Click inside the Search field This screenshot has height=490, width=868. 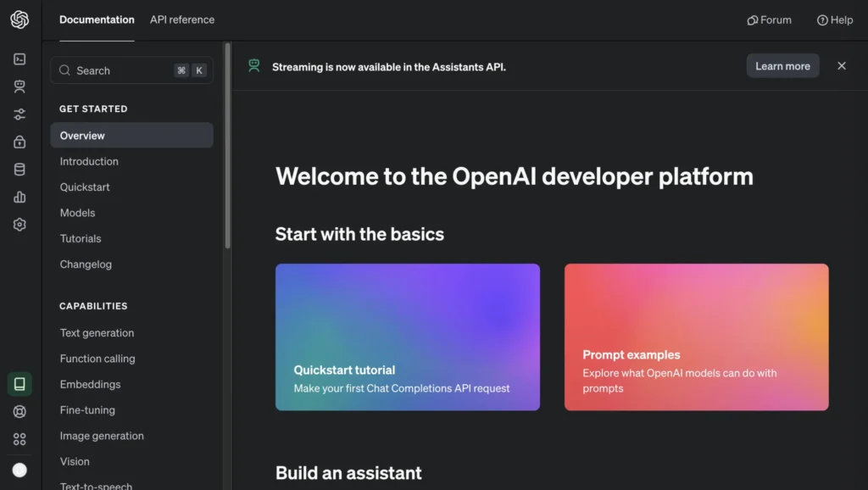119,70
